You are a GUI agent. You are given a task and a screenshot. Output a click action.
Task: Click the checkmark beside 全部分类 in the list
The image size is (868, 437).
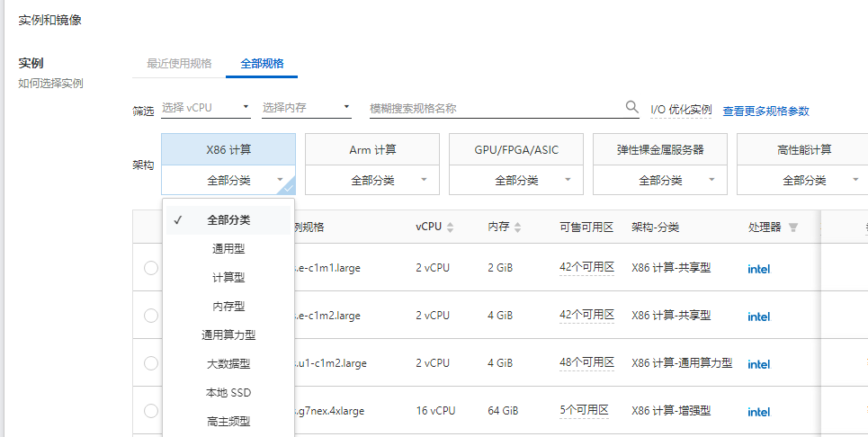(x=180, y=220)
